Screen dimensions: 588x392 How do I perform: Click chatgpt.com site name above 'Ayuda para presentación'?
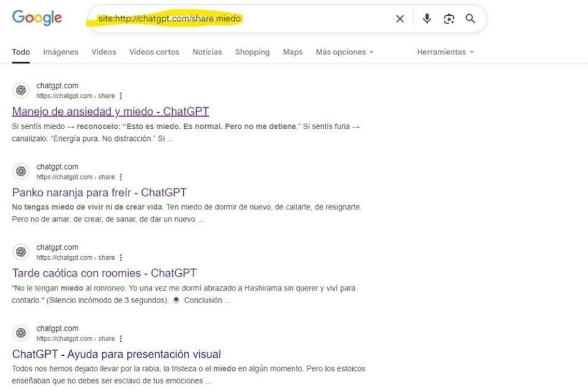coord(58,328)
